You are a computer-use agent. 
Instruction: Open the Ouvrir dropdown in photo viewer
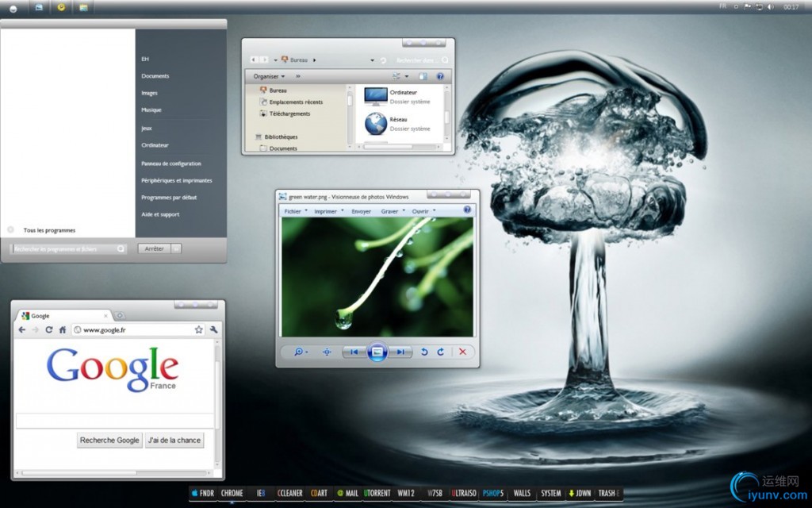click(423, 211)
